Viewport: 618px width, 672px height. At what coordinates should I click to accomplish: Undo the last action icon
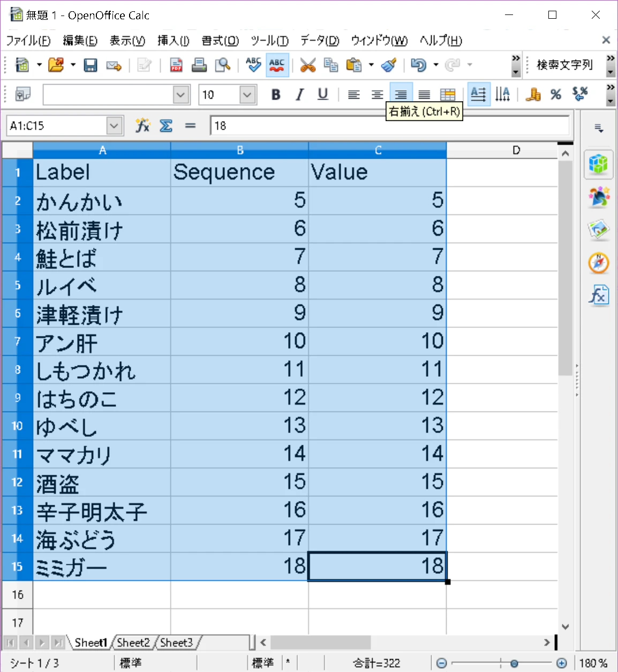point(418,65)
